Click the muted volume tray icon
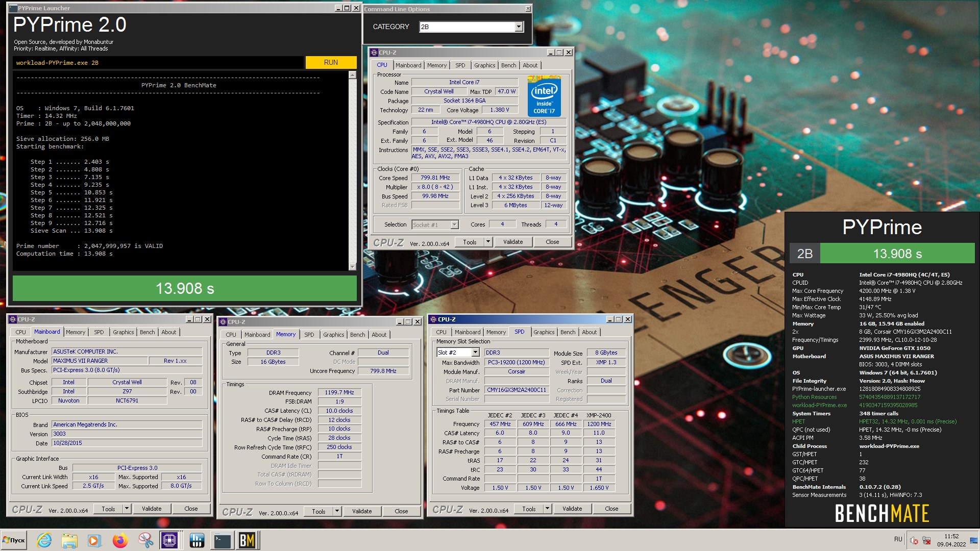 pyautogui.click(x=914, y=540)
